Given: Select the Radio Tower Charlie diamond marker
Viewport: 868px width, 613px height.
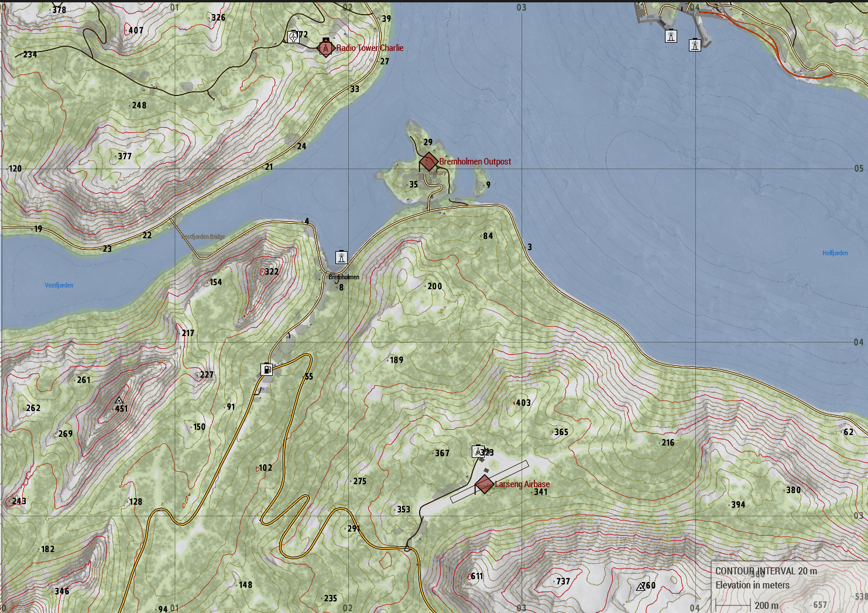Looking at the screenshot, I should click(x=325, y=48).
